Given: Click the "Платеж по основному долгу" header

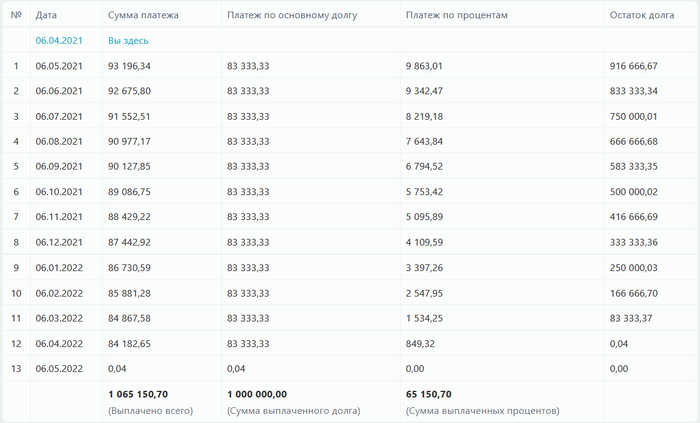Looking at the screenshot, I should 292,16.
